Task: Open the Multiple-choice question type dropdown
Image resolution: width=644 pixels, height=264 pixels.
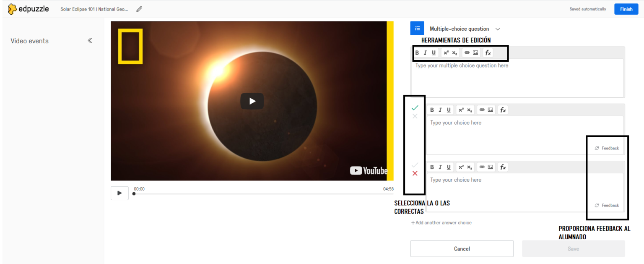Action: (x=498, y=29)
